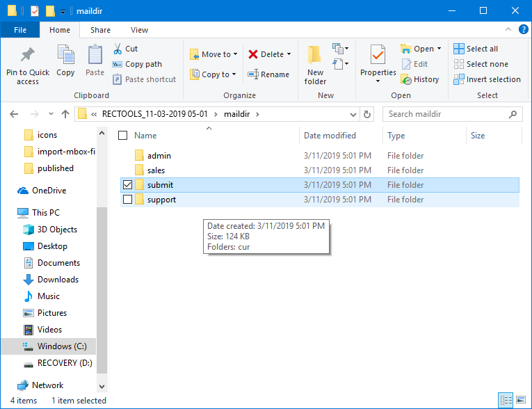Open the New item dropdown
Viewport: 532px width, 409px height.
click(340, 49)
